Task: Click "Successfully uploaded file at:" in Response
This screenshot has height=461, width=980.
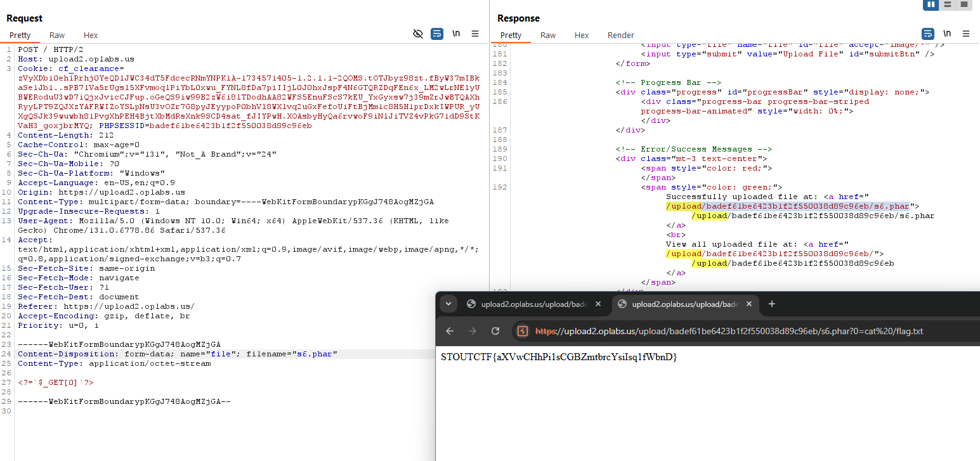Action: pyautogui.click(x=742, y=197)
